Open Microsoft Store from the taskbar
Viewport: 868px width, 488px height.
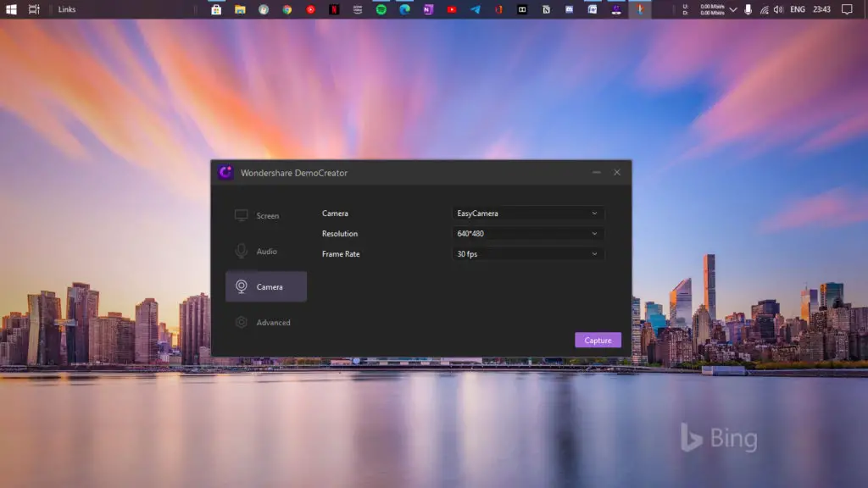216,9
